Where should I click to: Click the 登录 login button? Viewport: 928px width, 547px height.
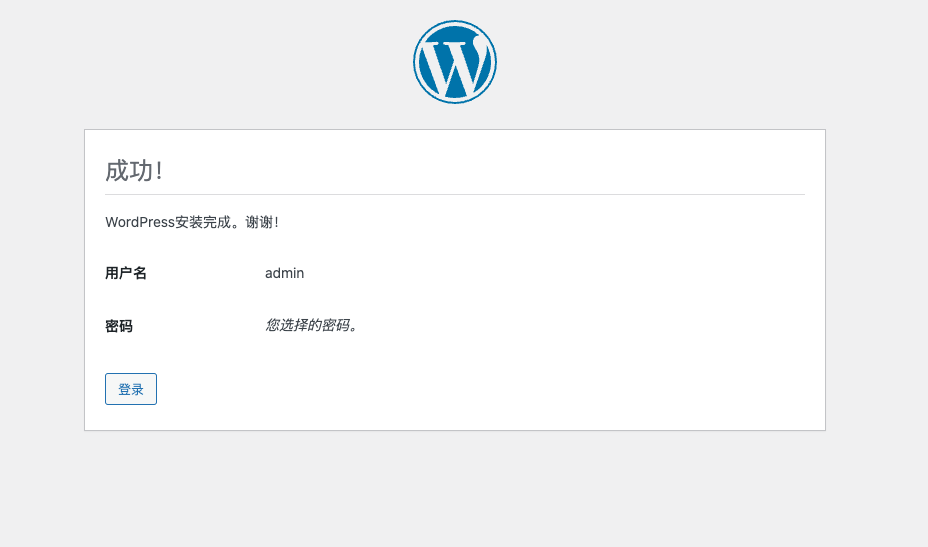(131, 389)
